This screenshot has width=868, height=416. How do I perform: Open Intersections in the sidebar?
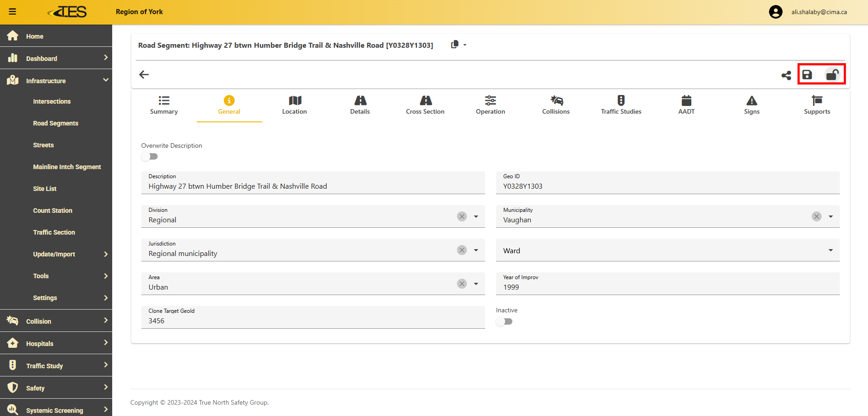coord(52,101)
